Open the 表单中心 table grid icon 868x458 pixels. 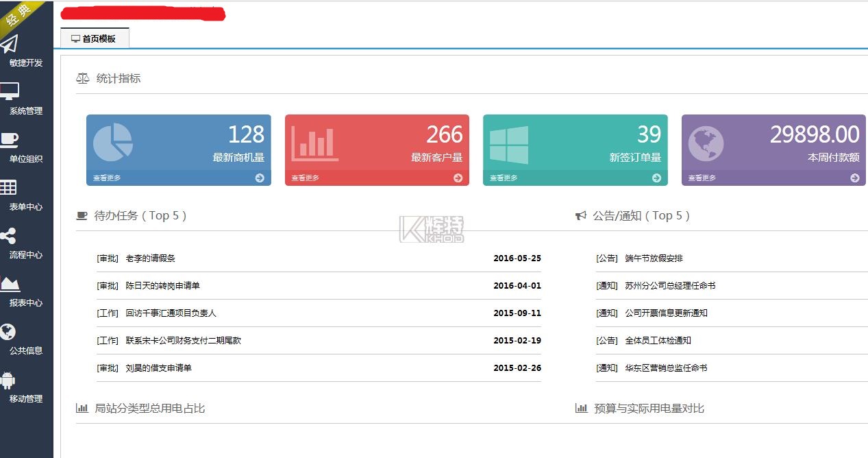(x=8, y=187)
